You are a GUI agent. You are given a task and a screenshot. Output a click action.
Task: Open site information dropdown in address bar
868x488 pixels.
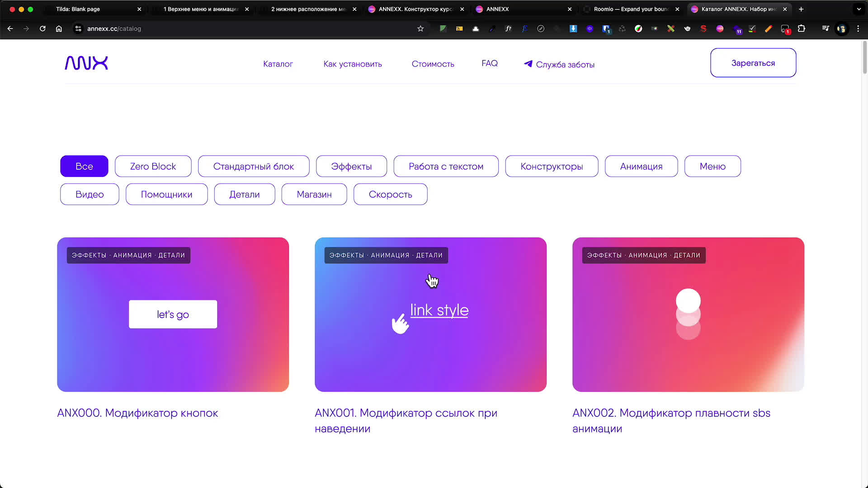pyautogui.click(x=78, y=28)
